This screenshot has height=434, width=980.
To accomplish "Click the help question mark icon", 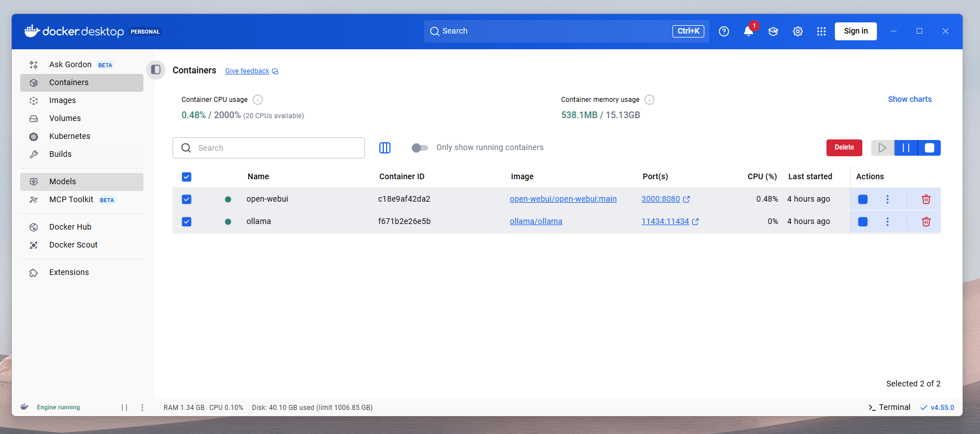I will (x=723, y=31).
